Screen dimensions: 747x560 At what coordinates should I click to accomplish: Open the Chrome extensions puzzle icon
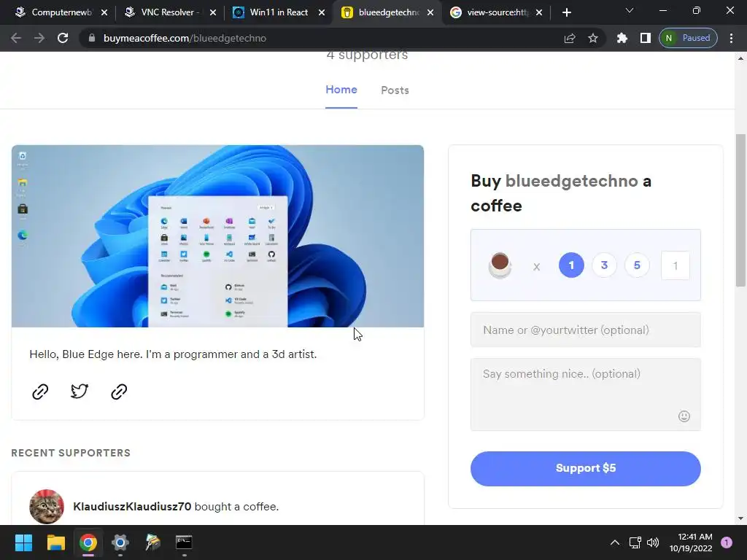[x=622, y=38]
